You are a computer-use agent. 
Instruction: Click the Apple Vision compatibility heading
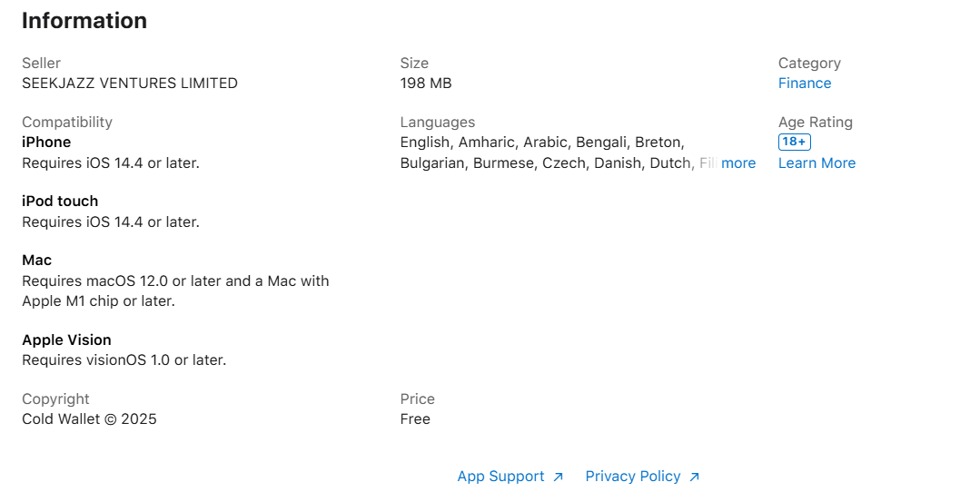[x=66, y=340]
